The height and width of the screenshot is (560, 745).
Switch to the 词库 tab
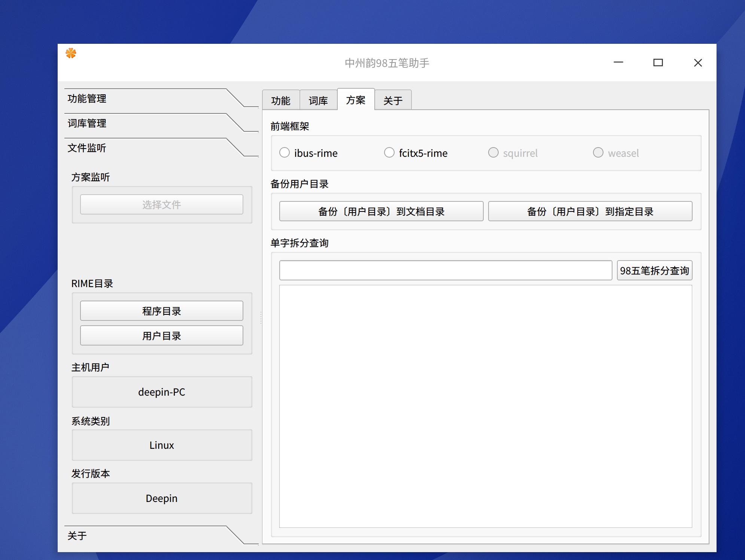(x=319, y=100)
